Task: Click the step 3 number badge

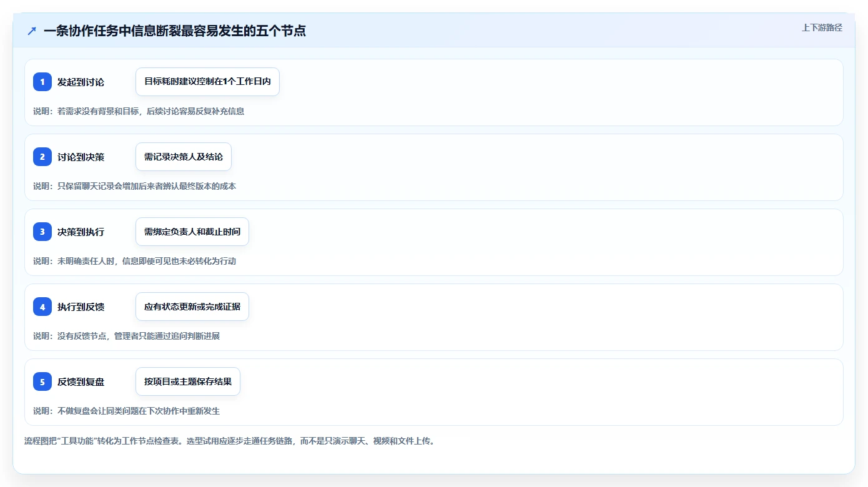Action: pyautogui.click(x=42, y=232)
